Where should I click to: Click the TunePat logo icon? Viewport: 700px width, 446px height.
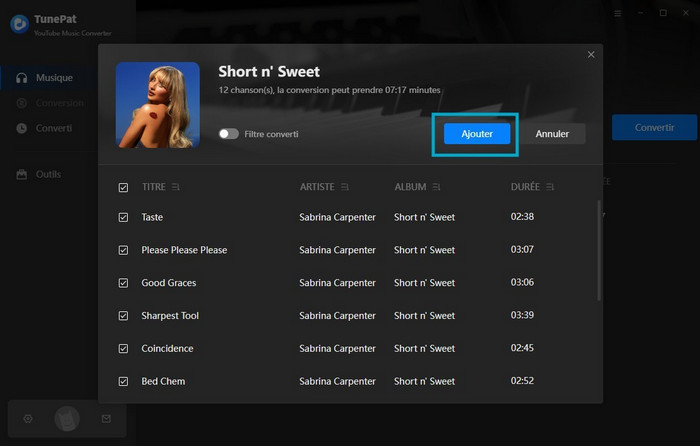[17, 24]
